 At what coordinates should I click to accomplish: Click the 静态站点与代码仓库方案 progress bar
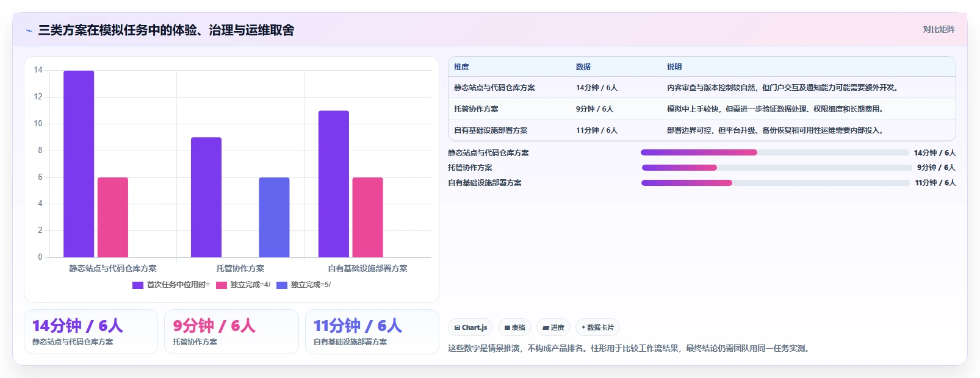point(774,152)
